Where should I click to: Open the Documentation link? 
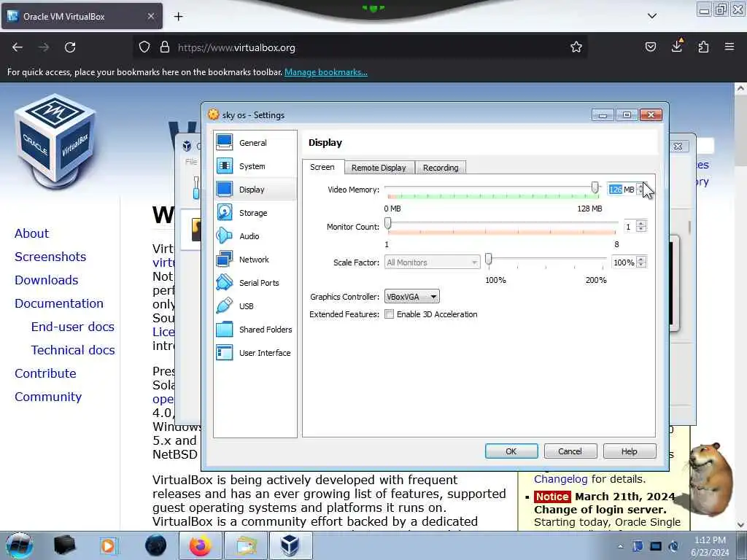click(59, 303)
